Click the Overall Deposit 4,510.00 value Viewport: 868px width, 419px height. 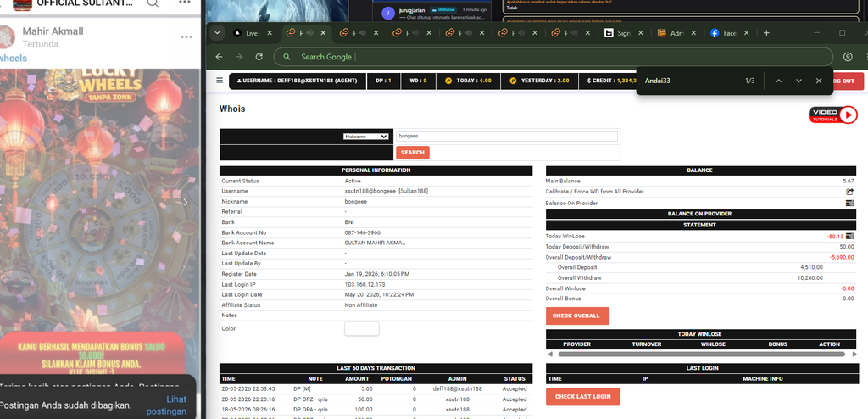pyautogui.click(x=811, y=267)
